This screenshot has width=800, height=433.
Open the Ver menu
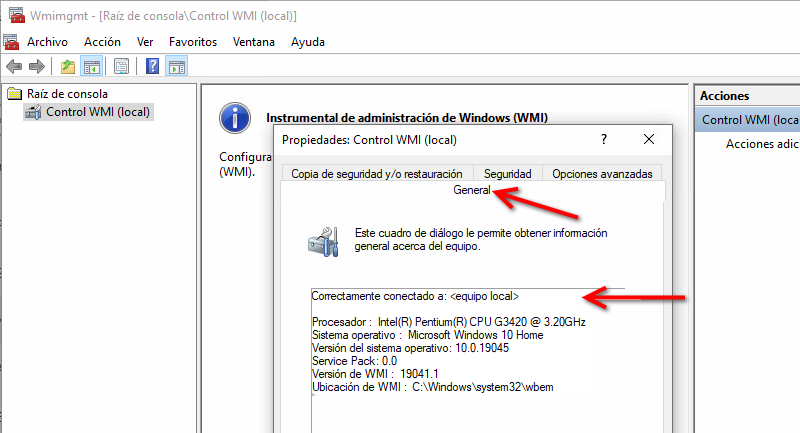(x=145, y=42)
